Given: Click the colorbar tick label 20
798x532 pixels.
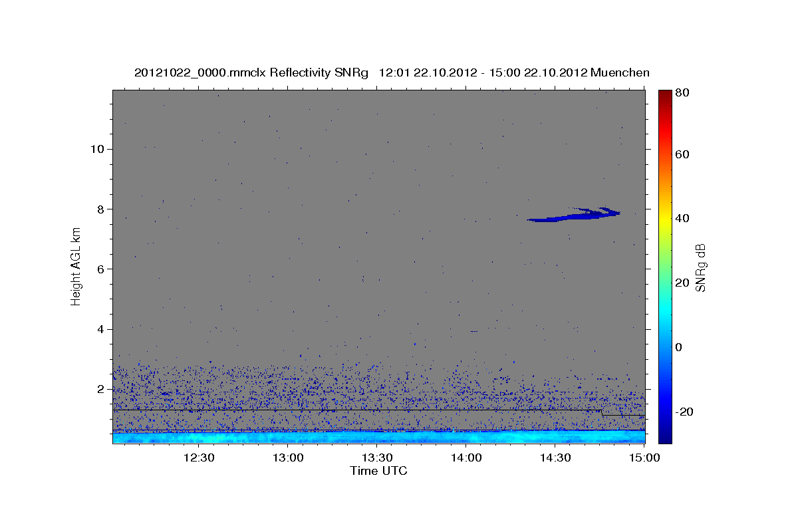Looking at the screenshot, I should point(682,283).
